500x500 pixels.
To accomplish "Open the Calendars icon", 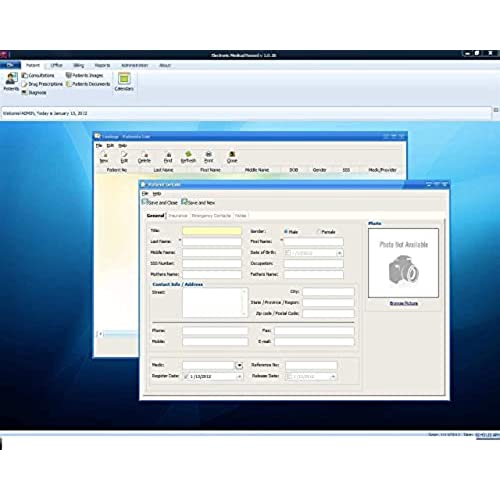I will tap(124, 82).
